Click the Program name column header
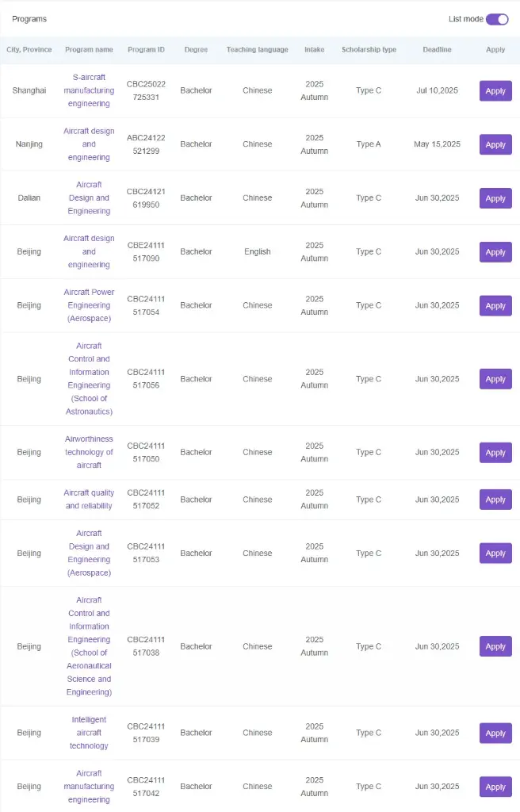The image size is (520, 812). click(89, 50)
